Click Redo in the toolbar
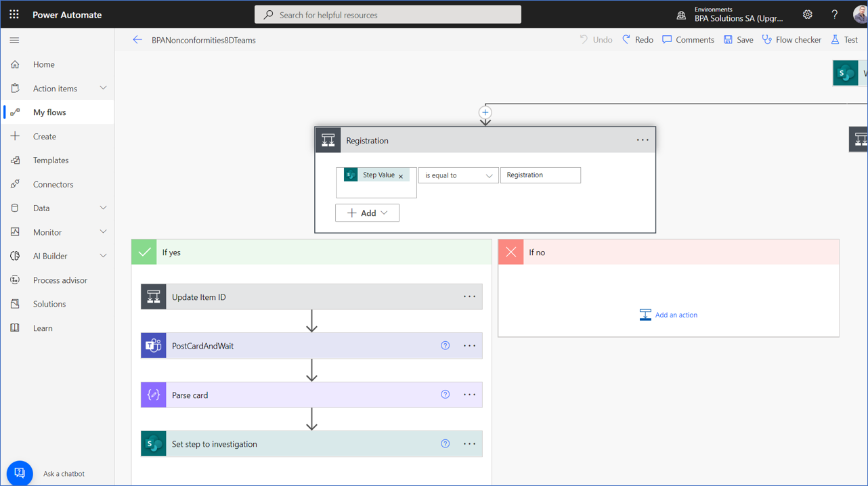The width and height of the screenshot is (868, 486). pos(637,40)
